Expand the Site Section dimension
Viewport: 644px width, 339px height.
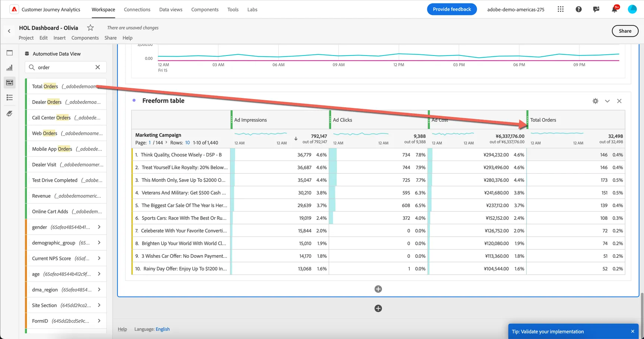(99, 305)
